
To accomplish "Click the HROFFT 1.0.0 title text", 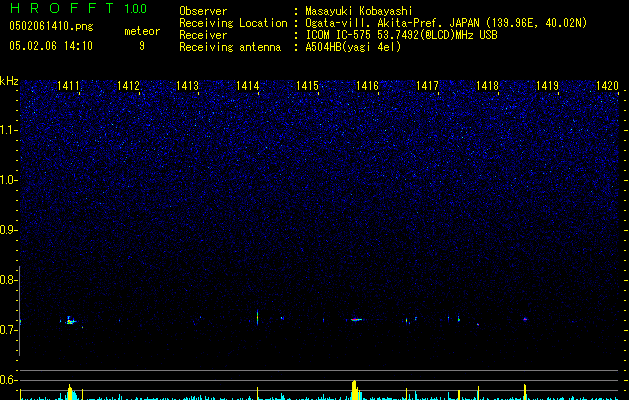I will tap(79, 8).
